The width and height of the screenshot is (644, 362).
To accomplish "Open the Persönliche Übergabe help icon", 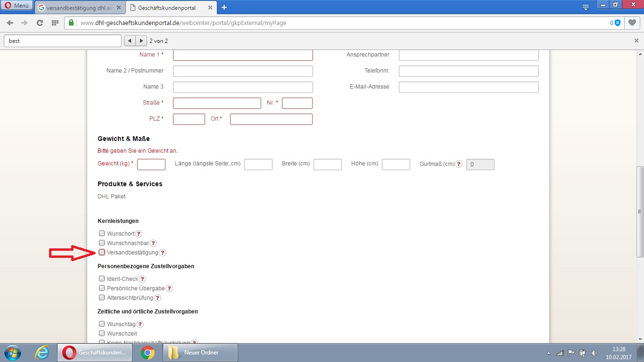I will pos(169,288).
